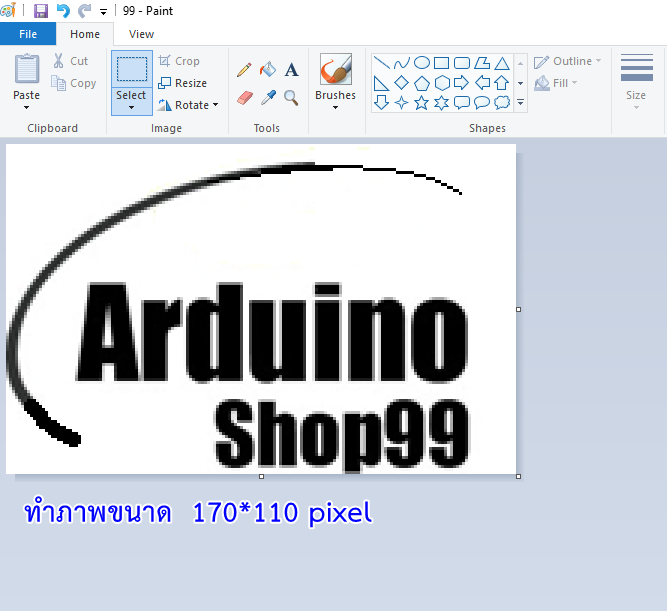
Task: Click the shapes gallery scroll down arrow
Action: coord(520,83)
